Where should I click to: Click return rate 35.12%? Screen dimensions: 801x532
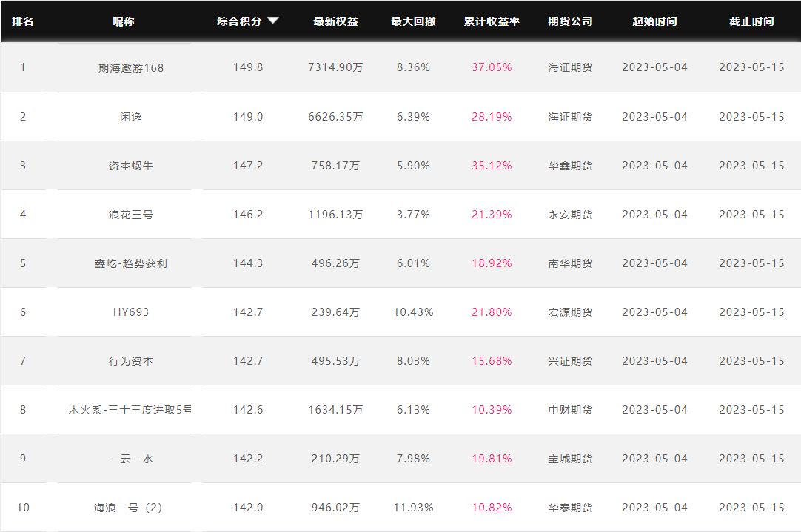pos(492,166)
